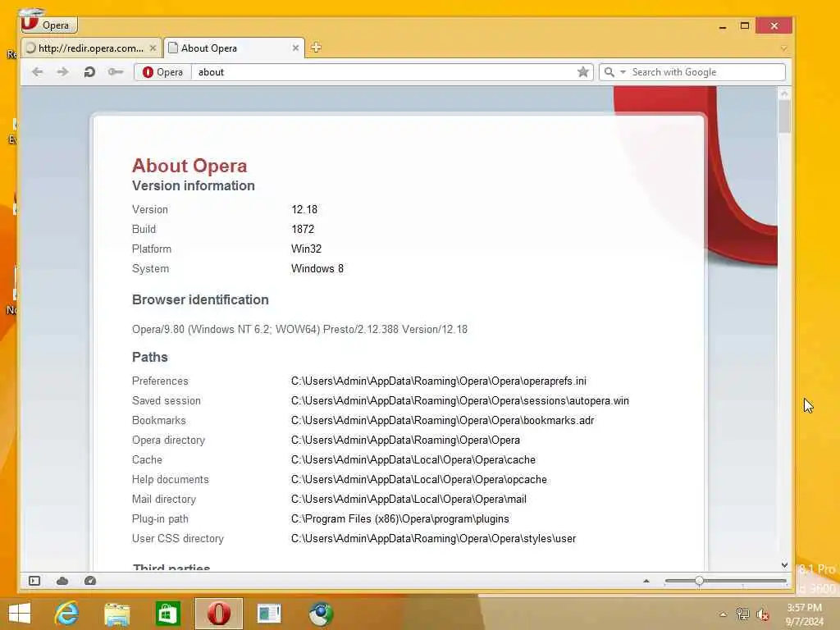Open closed tabs trash dropdown
Image resolution: width=840 pixels, height=630 pixels.
pos(783,48)
